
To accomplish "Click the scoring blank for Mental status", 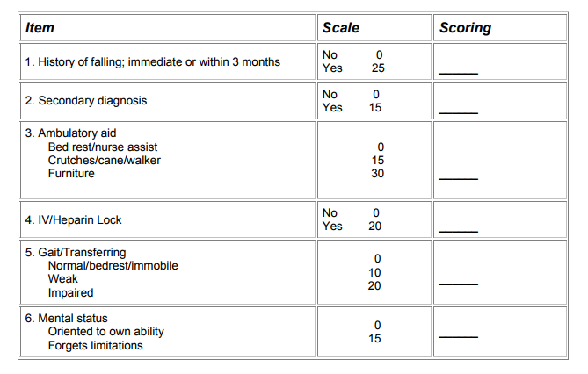I will pyautogui.click(x=458, y=336).
